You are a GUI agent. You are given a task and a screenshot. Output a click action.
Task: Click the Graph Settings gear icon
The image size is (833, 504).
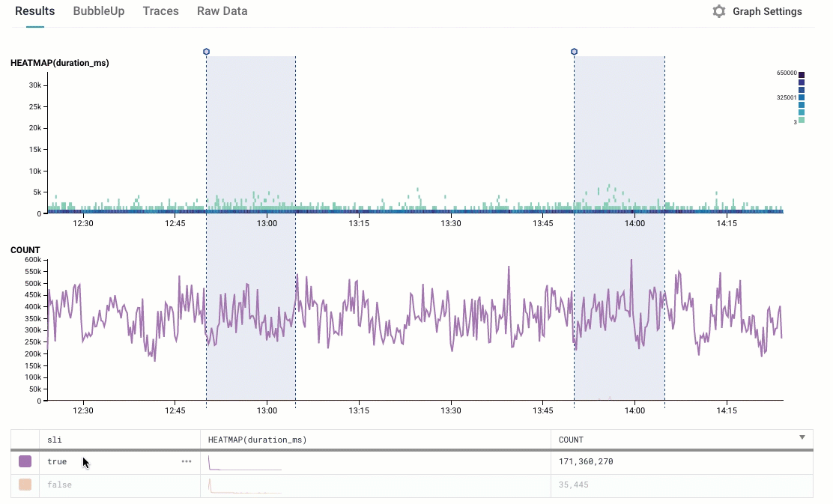(x=719, y=12)
